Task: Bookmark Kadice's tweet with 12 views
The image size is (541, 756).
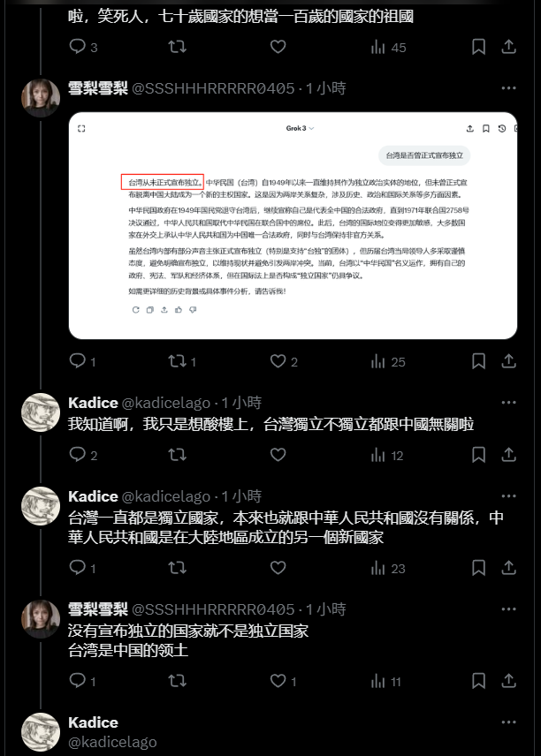Action: [x=478, y=455]
